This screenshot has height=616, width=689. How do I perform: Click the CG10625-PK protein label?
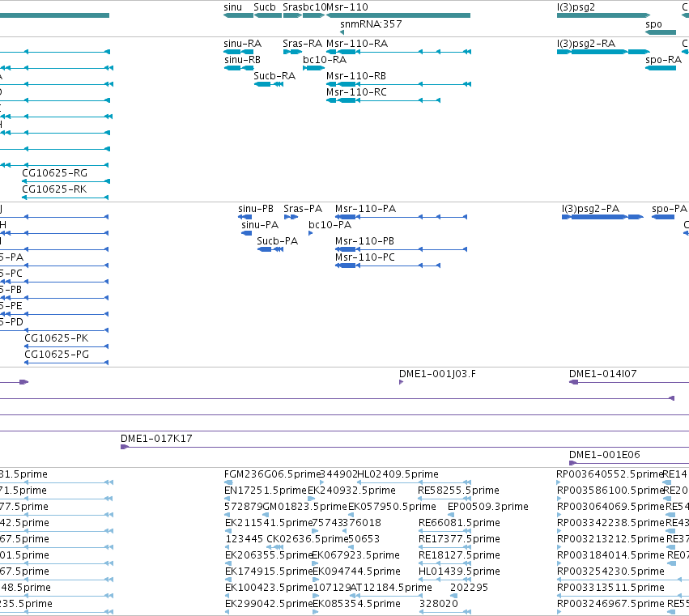pyautogui.click(x=56, y=338)
